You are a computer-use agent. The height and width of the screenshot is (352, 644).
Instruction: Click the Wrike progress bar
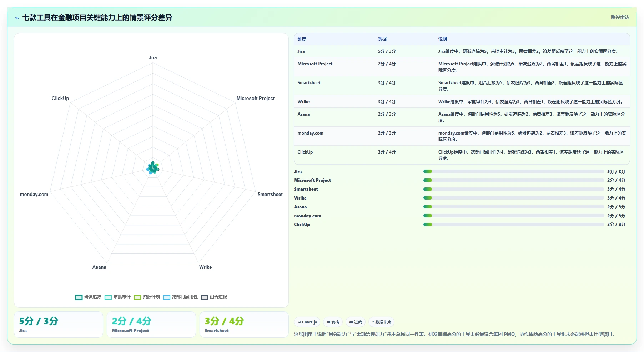[513, 198]
